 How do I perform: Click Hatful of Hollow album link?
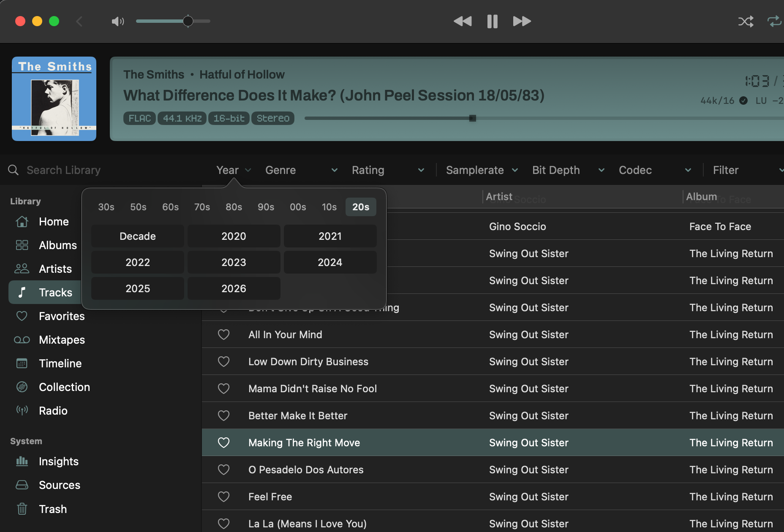[x=242, y=74]
